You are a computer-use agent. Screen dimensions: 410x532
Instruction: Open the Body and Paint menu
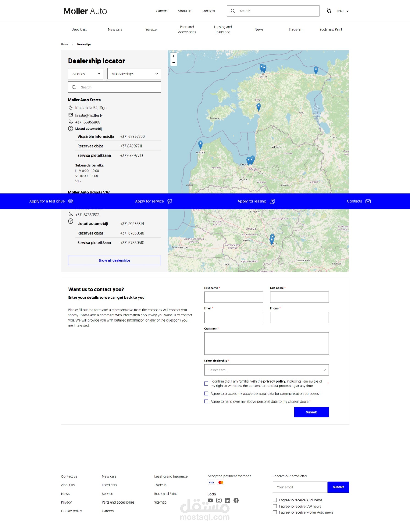331,29
